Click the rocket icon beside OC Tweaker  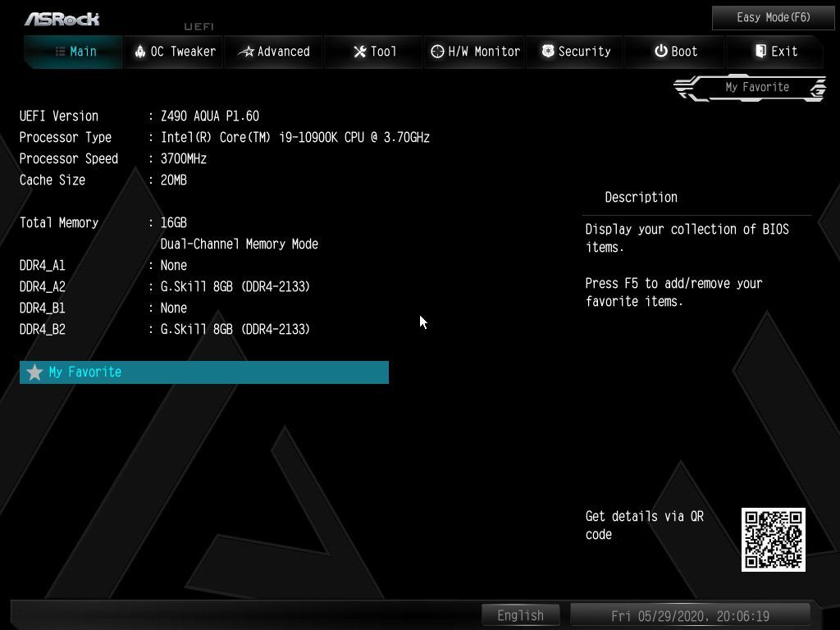(140, 52)
